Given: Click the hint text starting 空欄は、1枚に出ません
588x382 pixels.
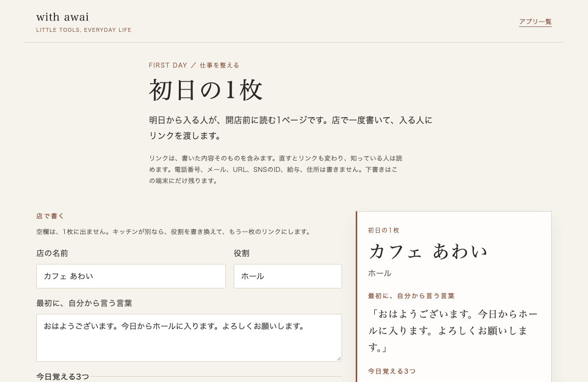Looking at the screenshot, I should pos(174,232).
